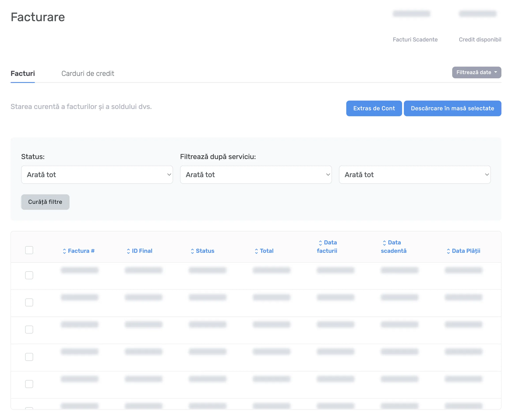Click Curăță filtre button
The width and height of the screenshot is (512, 420).
click(45, 202)
